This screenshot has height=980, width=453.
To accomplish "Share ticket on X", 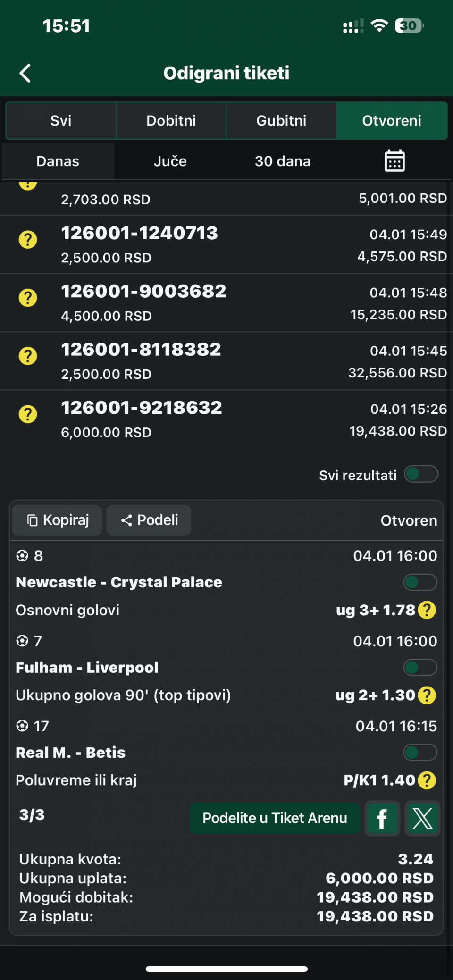I will click(422, 819).
